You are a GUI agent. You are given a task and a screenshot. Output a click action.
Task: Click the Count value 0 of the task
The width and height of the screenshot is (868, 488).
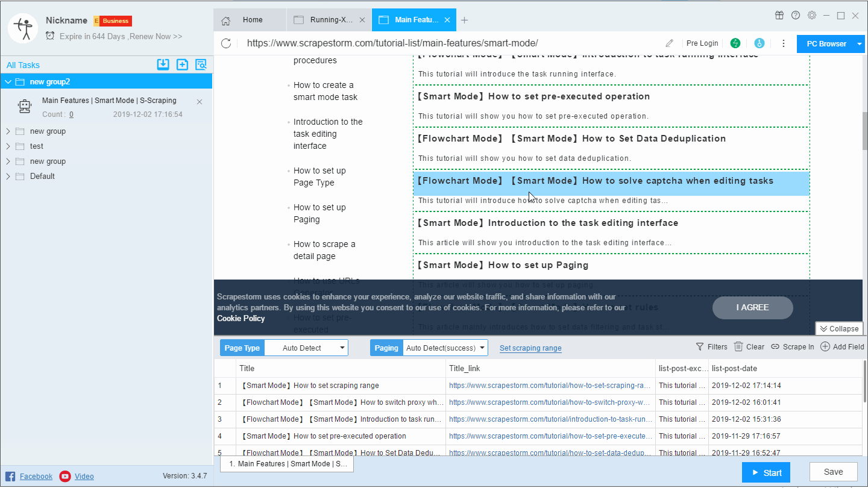[x=71, y=114]
